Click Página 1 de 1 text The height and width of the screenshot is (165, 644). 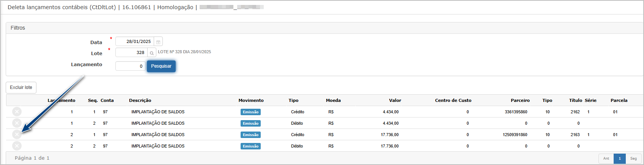(x=32, y=158)
